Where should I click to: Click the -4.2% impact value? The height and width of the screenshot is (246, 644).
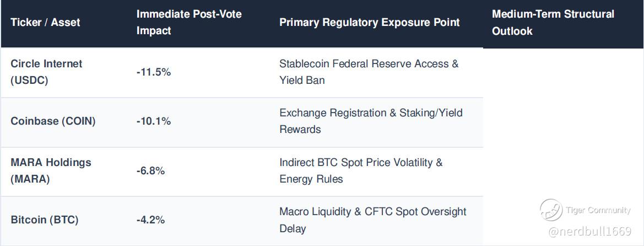coord(151,220)
